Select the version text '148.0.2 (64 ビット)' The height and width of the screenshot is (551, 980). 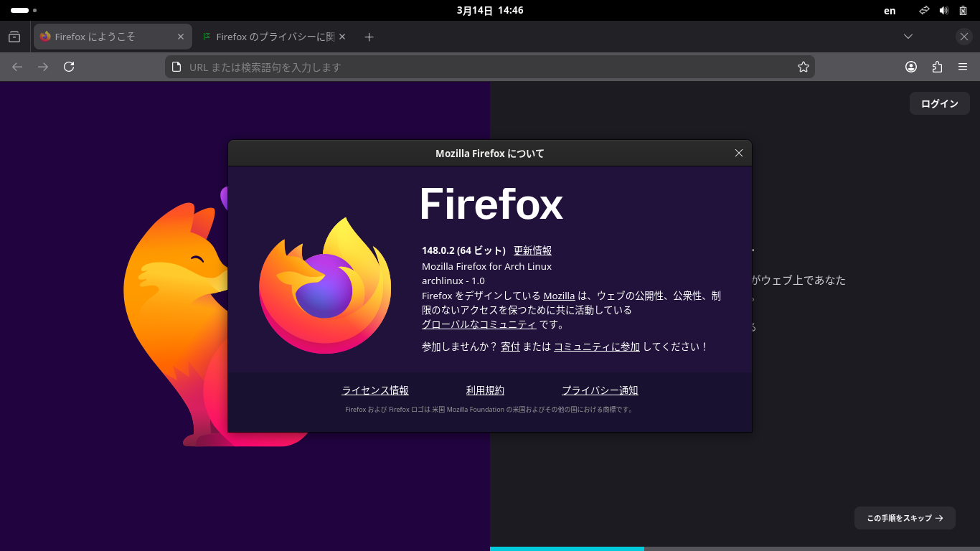coord(463,250)
